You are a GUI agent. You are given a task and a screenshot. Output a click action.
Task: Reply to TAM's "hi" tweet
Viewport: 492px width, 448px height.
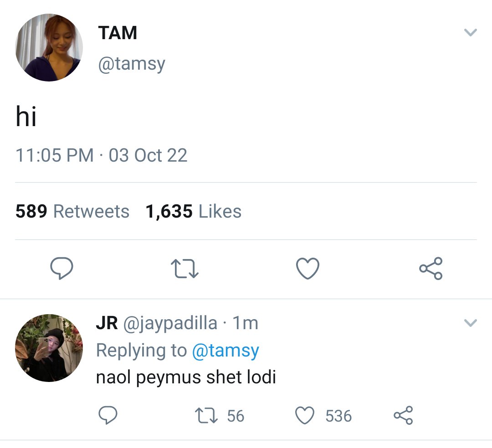click(x=61, y=268)
